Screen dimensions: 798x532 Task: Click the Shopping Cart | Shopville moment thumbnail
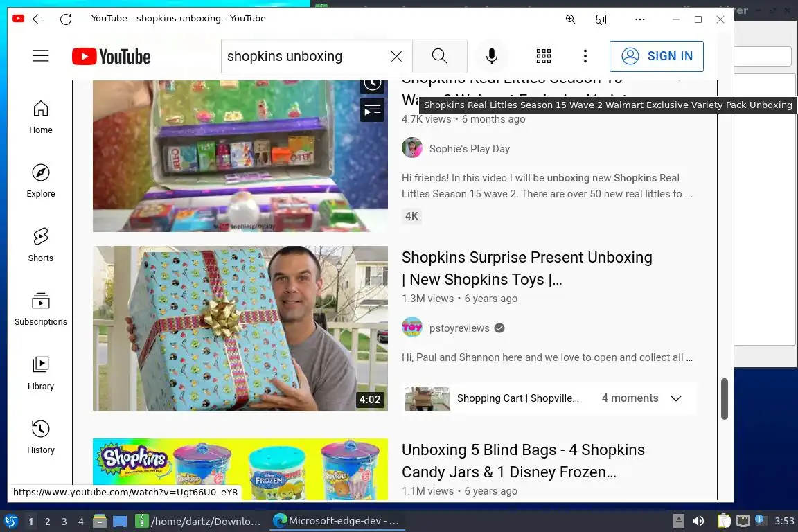tap(427, 398)
